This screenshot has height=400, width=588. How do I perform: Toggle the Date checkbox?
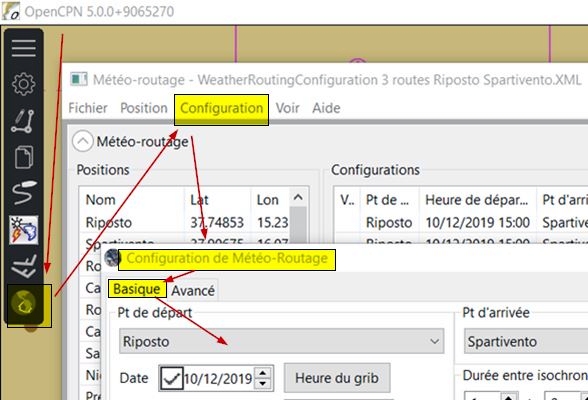tap(171, 378)
